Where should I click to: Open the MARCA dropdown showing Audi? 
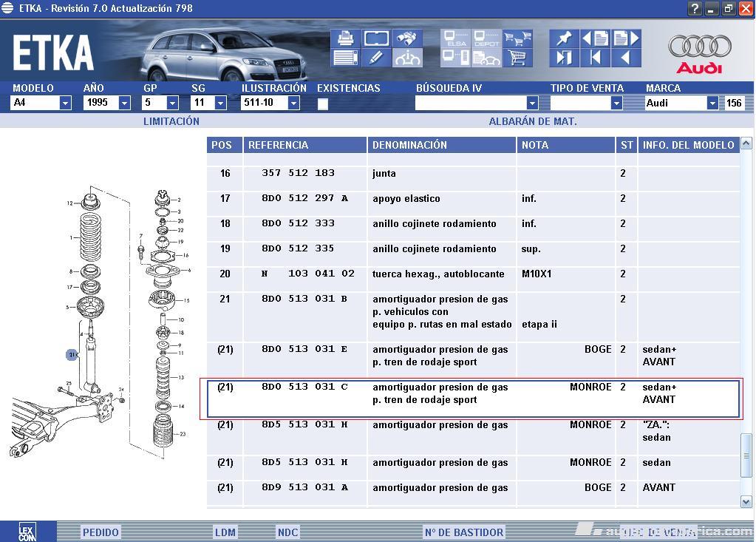click(712, 103)
